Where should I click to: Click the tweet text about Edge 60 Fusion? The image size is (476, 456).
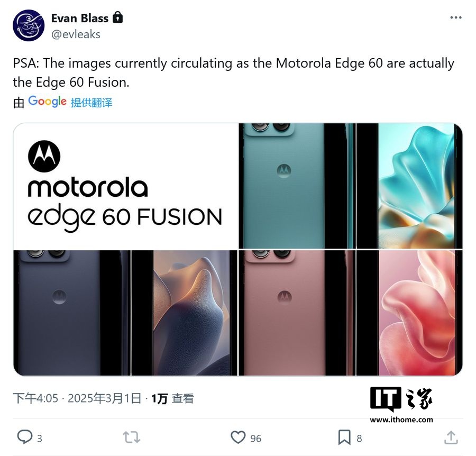coord(233,73)
